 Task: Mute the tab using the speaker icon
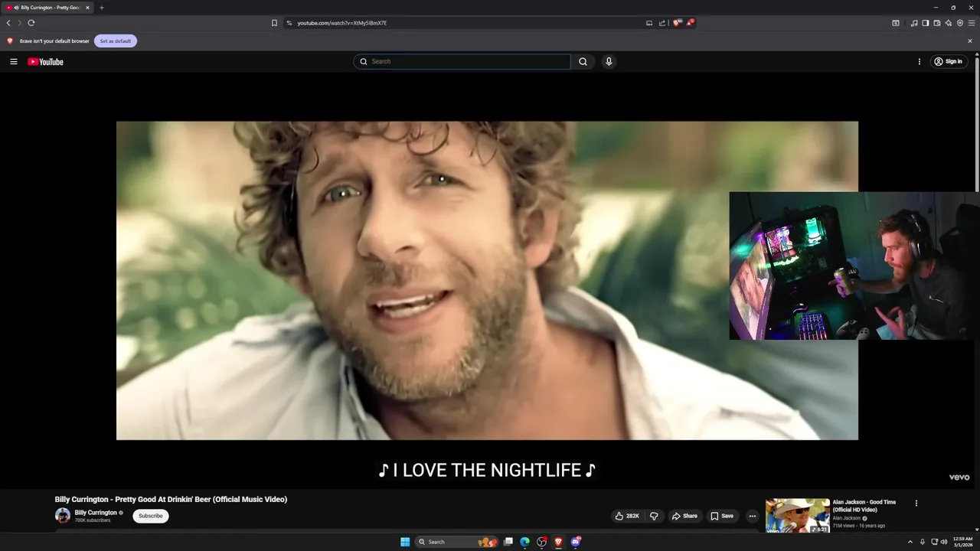click(x=16, y=8)
